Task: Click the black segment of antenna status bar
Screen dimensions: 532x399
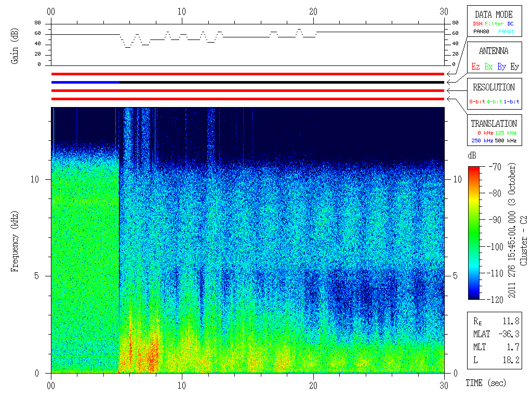Action: [x=282, y=83]
